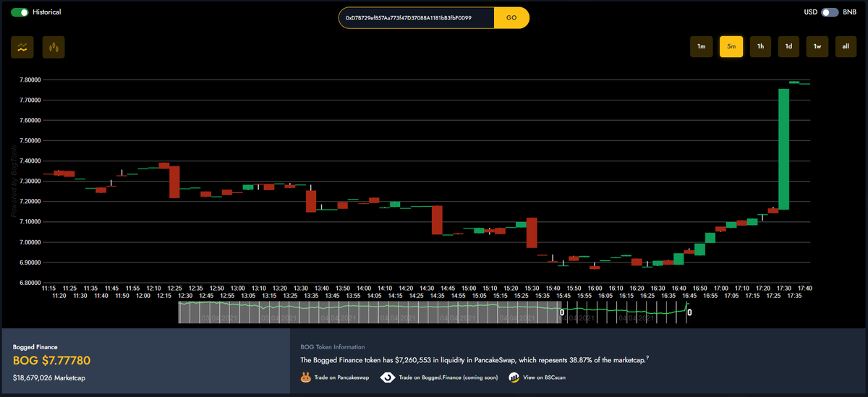The height and width of the screenshot is (397, 868).
Task: Click the 11:15 time axis label
Action: pos(48,289)
